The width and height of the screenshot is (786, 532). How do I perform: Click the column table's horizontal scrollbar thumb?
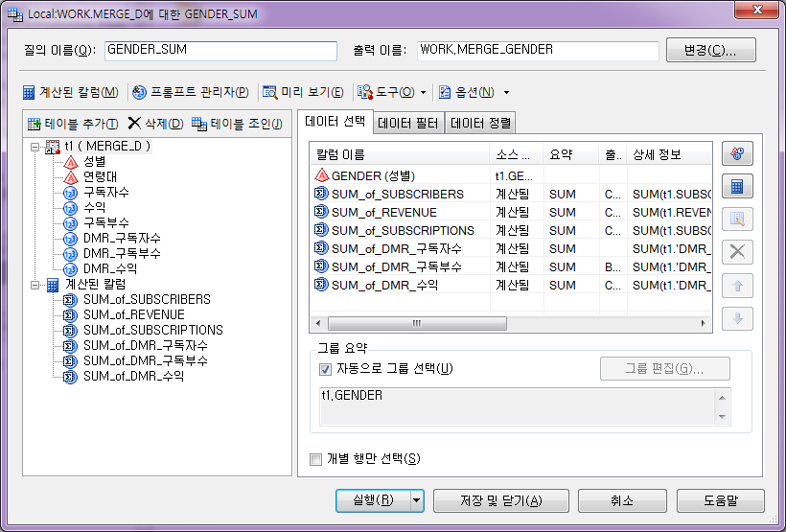coord(417,323)
